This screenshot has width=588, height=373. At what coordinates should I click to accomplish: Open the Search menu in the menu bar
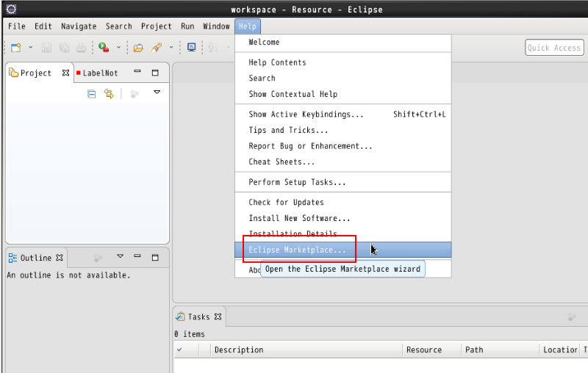click(x=119, y=26)
